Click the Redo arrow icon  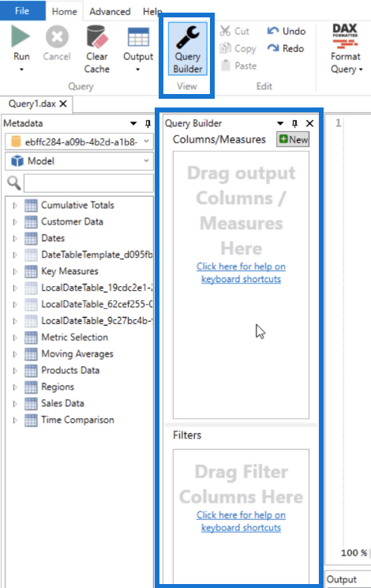pos(273,48)
